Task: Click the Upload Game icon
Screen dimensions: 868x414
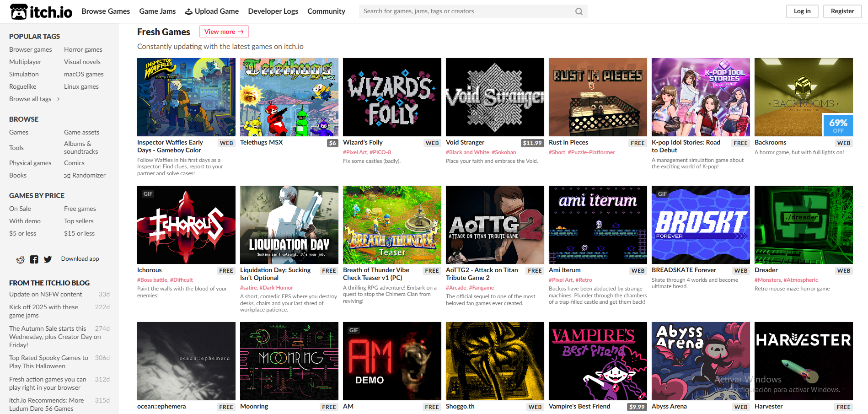Action: pos(188,11)
